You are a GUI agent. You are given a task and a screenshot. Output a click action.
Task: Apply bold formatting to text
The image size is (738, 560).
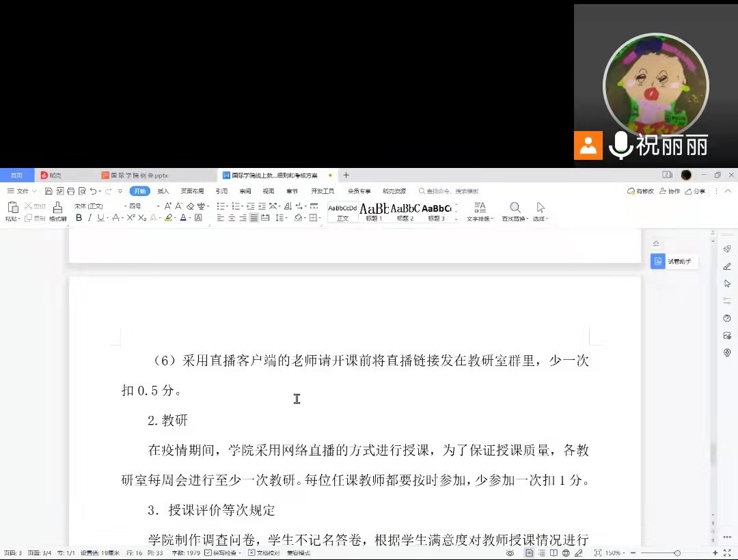click(x=79, y=217)
